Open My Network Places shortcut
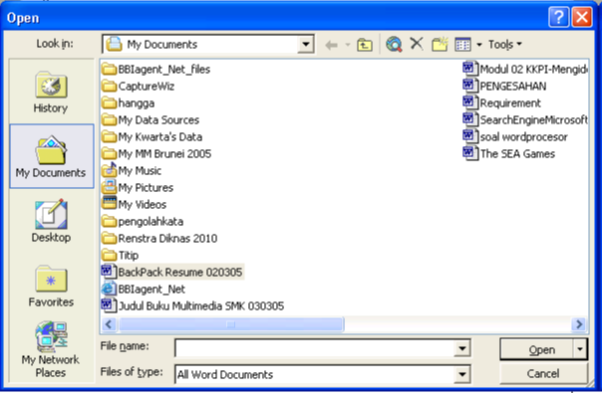The image size is (602, 393). click(51, 350)
